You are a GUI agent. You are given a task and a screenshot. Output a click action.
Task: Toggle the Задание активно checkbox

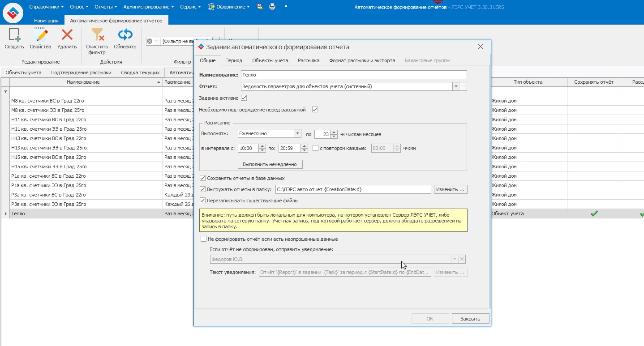pyautogui.click(x=244, y=98)
